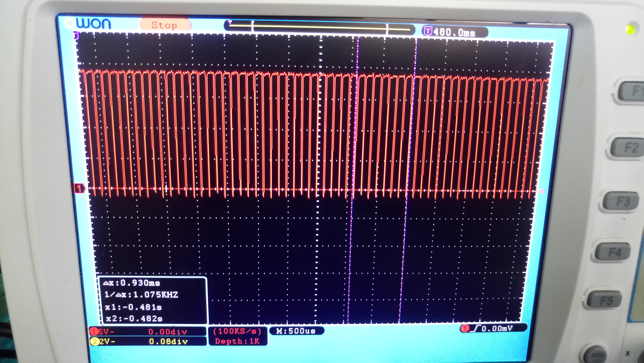This screenshot has height=363, width=644.
Task: Click the channel 2 2V scale label
Action: coord(107,342)
